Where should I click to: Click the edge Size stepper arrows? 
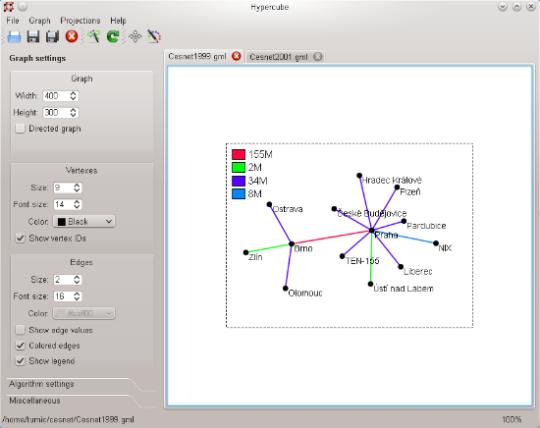click(x=77, y=280)
